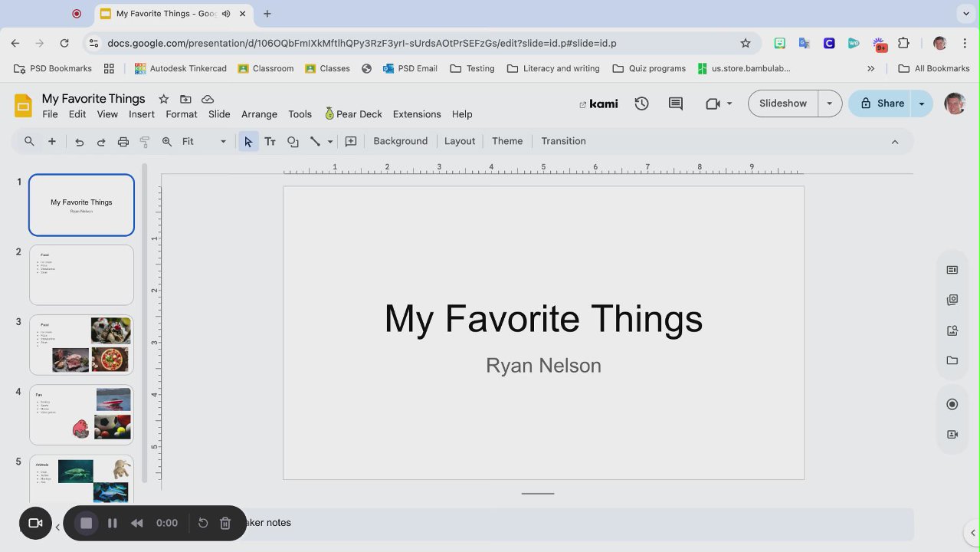
Task: Choose the Select cursor tool
Action: point(248,141)
